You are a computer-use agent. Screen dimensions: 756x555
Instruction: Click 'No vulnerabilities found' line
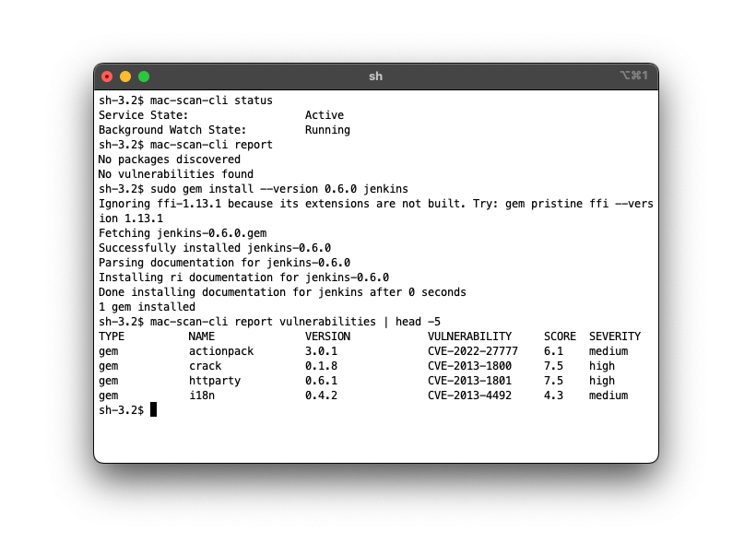pyautogui.click(x=176, y=174)
